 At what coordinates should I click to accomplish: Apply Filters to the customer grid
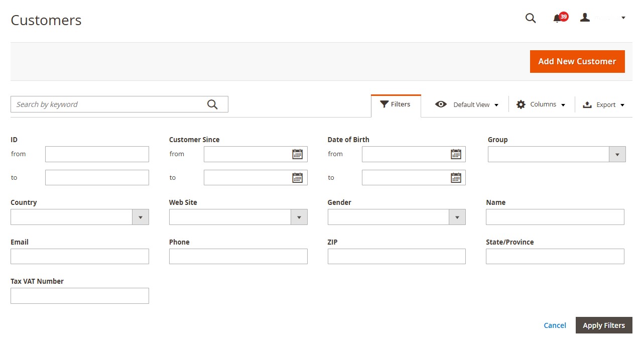pos(603,325)
